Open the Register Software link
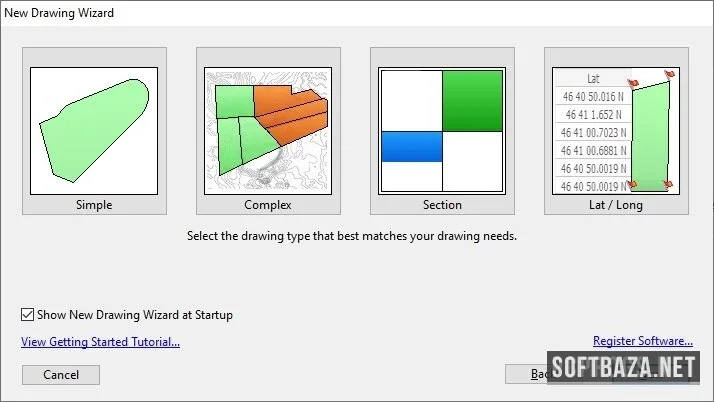 click(x=643, y=341)
